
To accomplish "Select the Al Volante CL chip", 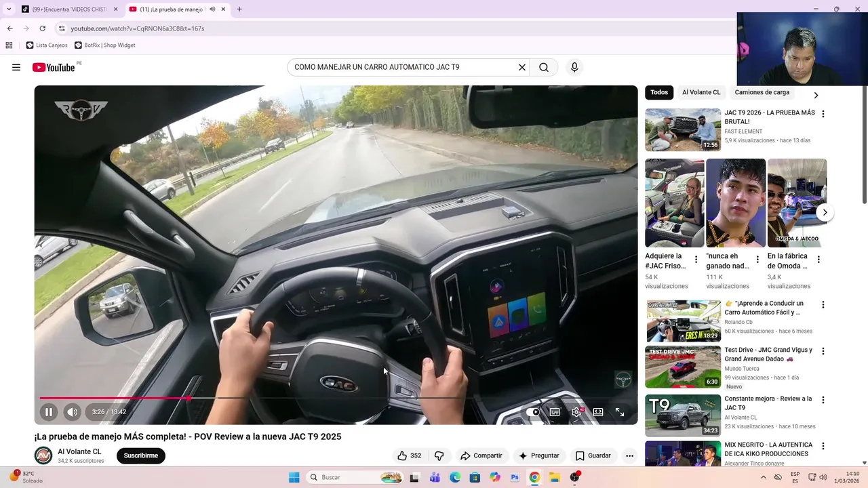I will coord(701,92).
